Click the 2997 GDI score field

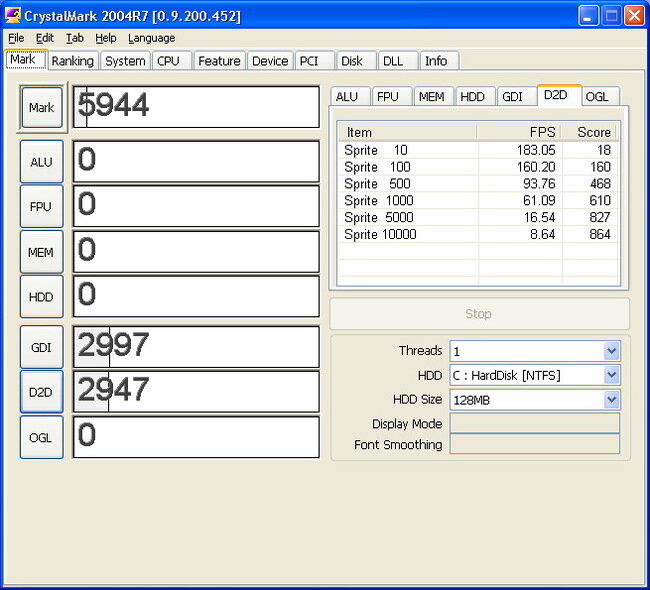(x=196, y=347)
